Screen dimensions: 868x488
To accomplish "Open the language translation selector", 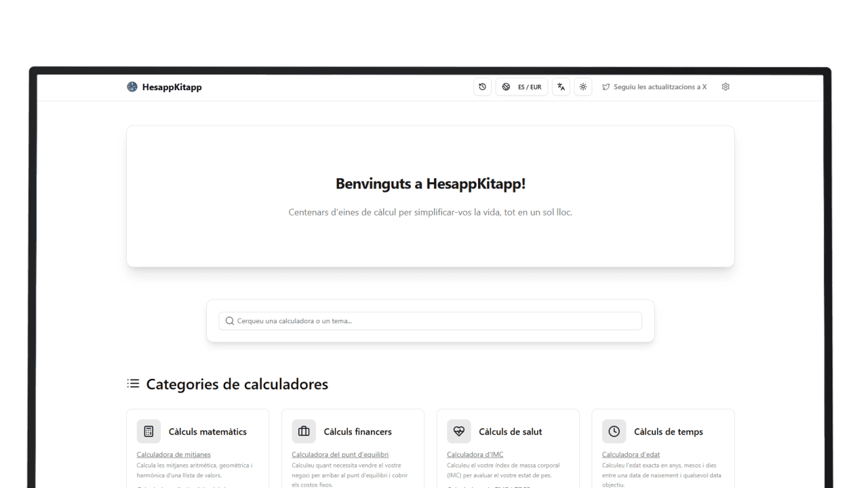I will [561, 87].
